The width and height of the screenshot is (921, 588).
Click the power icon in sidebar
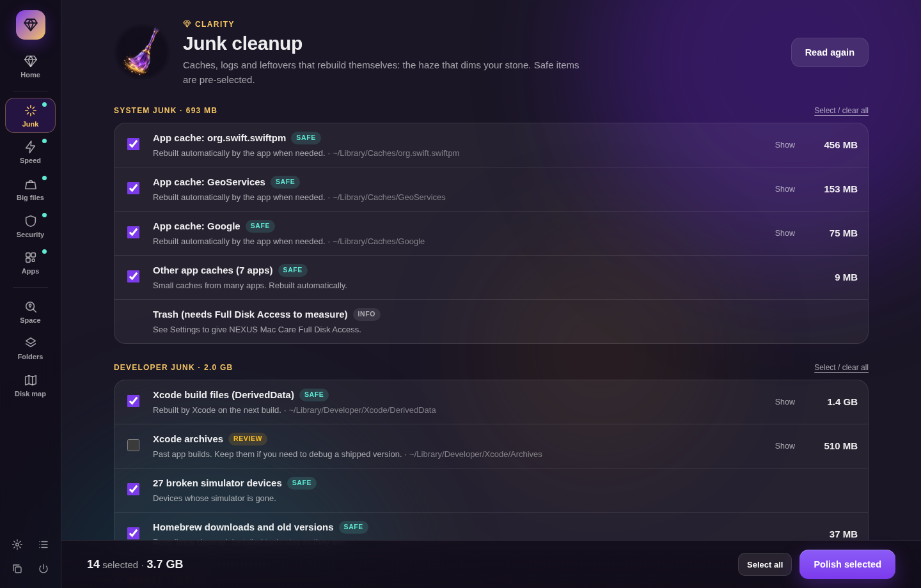(x=43, y=569)
